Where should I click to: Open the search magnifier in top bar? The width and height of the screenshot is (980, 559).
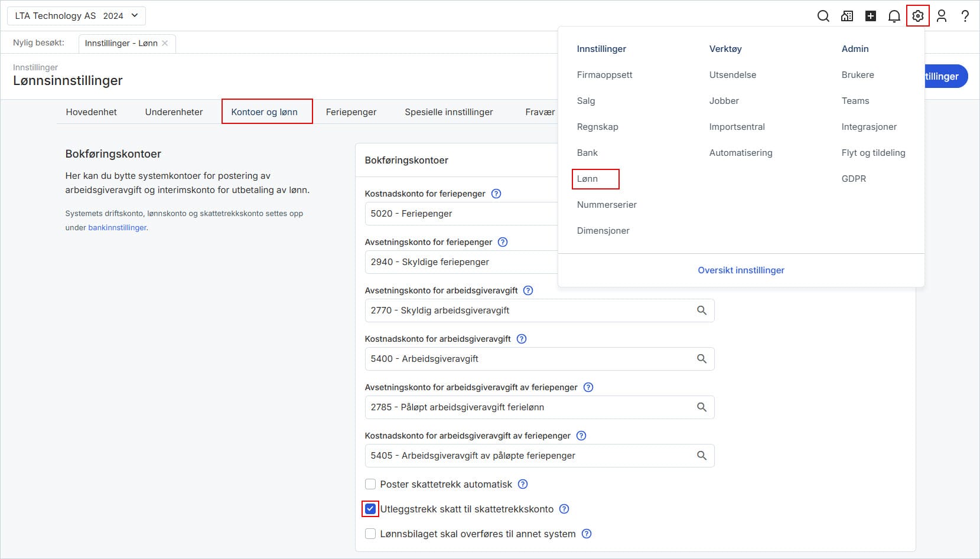pos(823,16)
